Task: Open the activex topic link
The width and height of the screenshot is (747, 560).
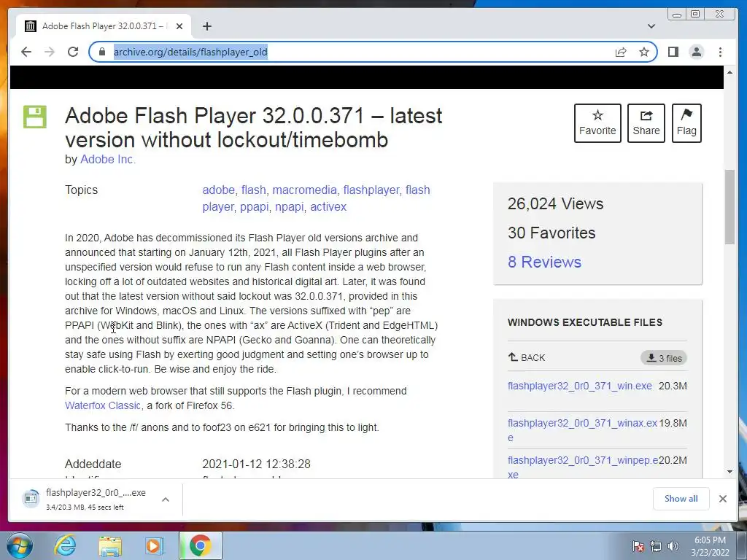Action: pos(328,207)
